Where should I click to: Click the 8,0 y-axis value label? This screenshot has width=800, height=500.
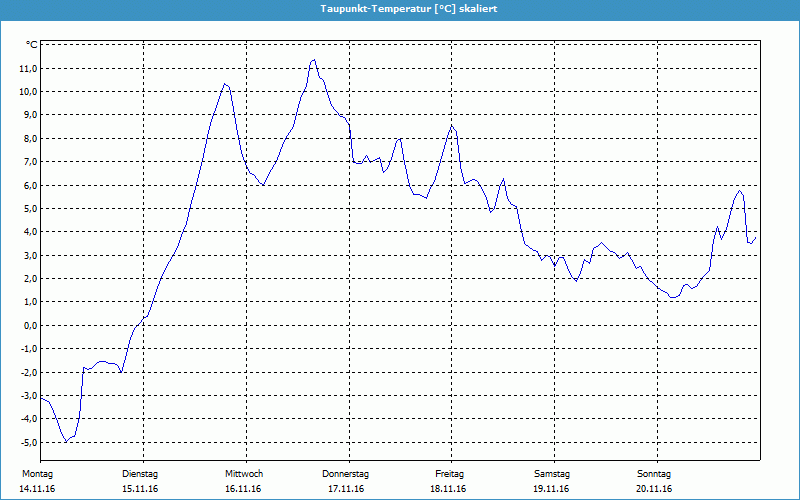click(29, 138)
